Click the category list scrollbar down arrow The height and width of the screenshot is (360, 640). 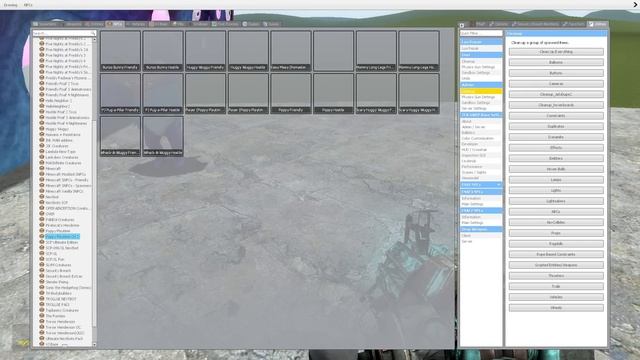pyautogui.click(x=94, y=344)
